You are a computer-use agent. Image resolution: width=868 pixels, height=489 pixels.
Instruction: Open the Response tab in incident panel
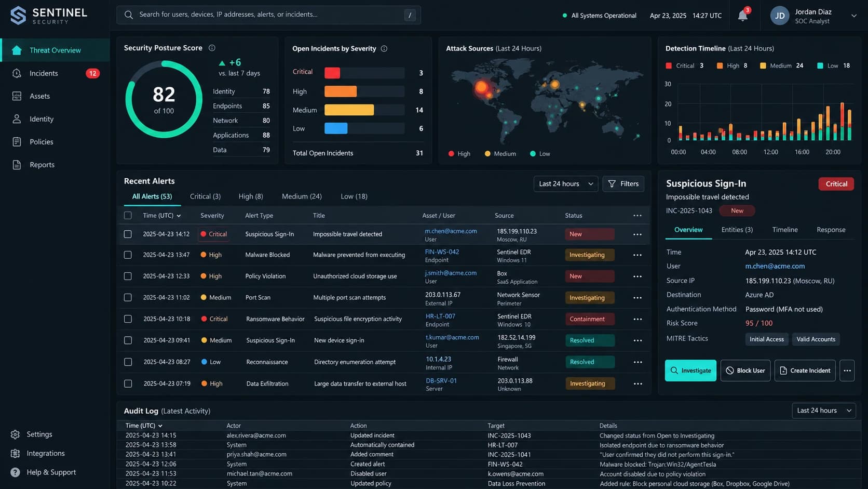click(831, 230)
